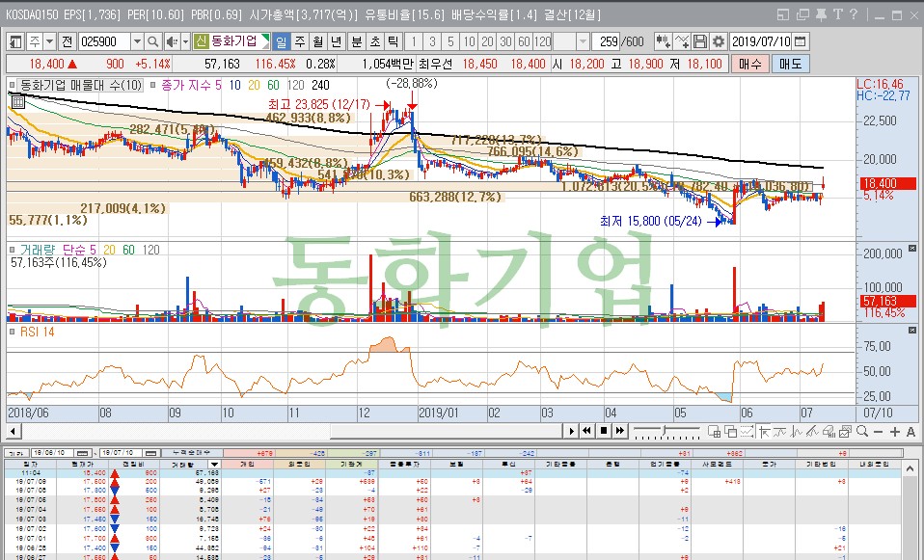Click the dashed box line chart icon
The image size is (924, 560).
[747, 432]
